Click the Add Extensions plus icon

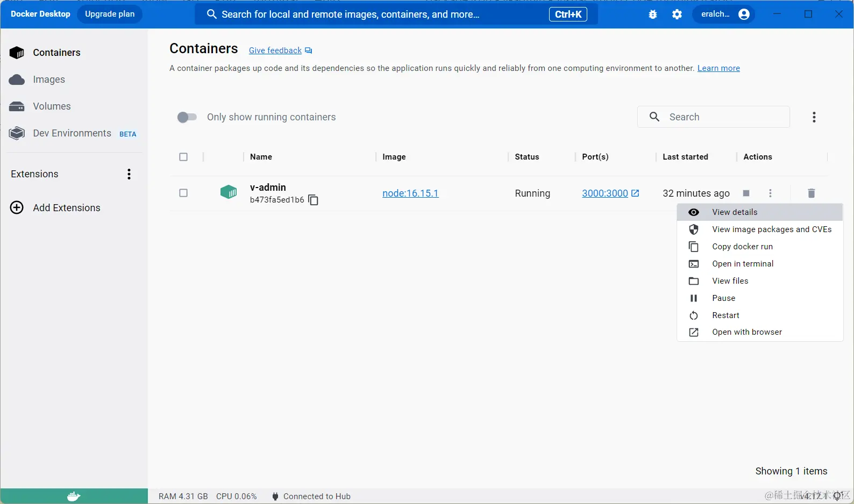tap(17, 208)
